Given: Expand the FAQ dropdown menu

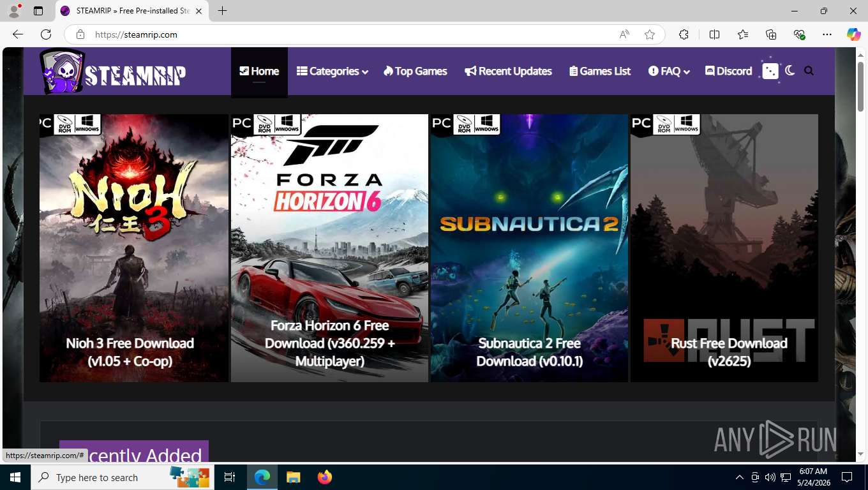Looking at the screenshot, I should coord(669,71).
